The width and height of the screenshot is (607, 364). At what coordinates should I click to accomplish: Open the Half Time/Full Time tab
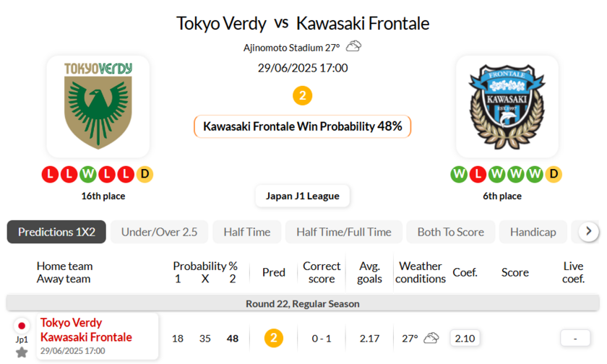point(343,232)
